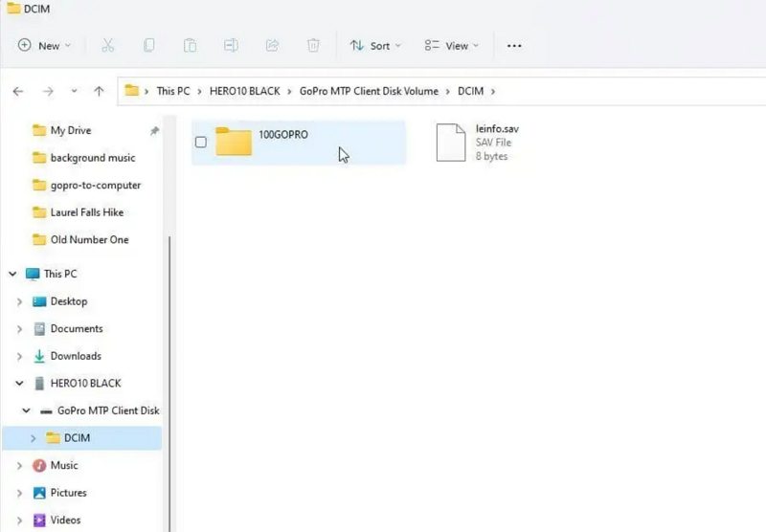
Task: Expand the Music tree node
Action: 19,466
